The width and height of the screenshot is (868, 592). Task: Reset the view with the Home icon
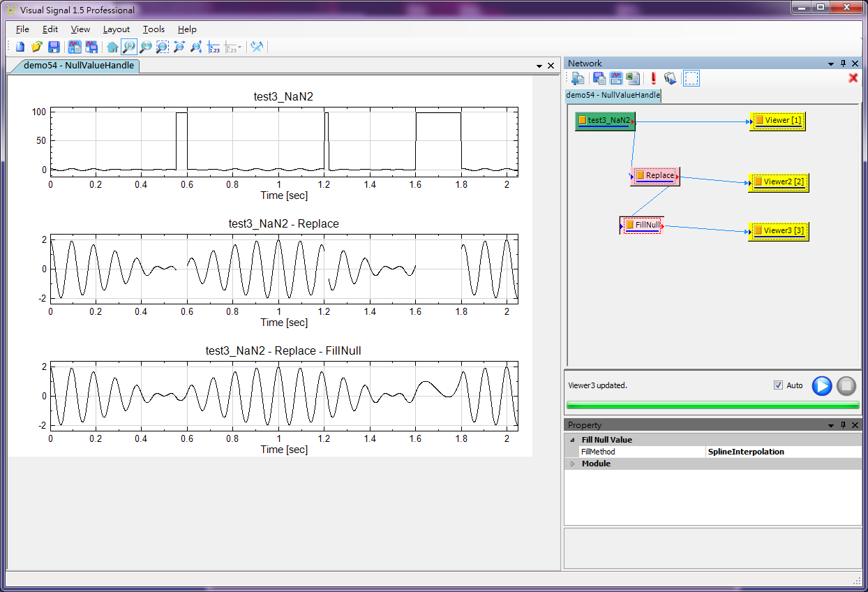[x=112, y=47]
